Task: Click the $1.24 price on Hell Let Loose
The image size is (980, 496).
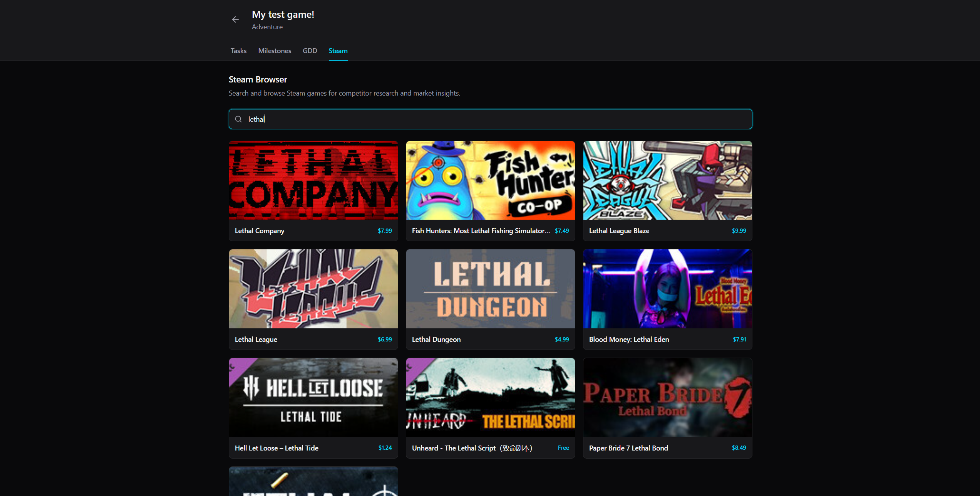Action: (385, 448)
